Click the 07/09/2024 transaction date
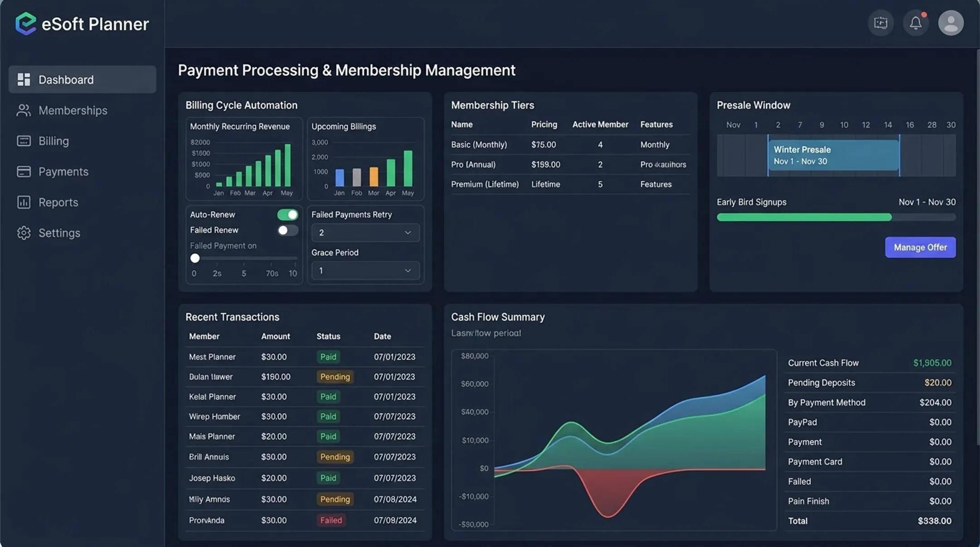Image resolution: width=980 pixels, height=547 pixels. [395, 520]
